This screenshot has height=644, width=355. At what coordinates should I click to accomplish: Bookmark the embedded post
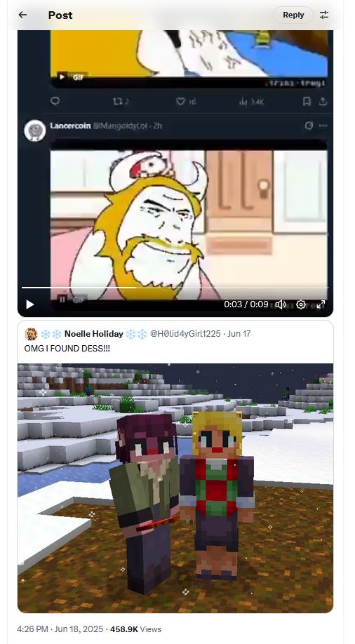point(307,101)
